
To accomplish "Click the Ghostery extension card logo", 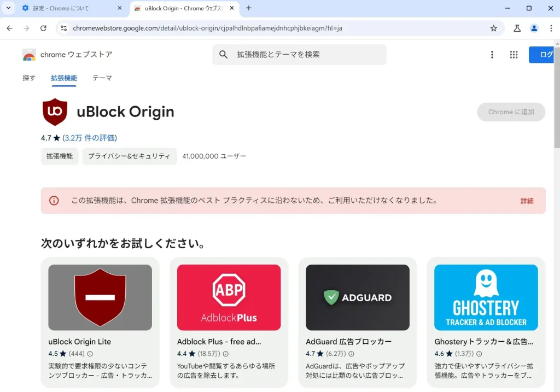I will coord(486,297).
